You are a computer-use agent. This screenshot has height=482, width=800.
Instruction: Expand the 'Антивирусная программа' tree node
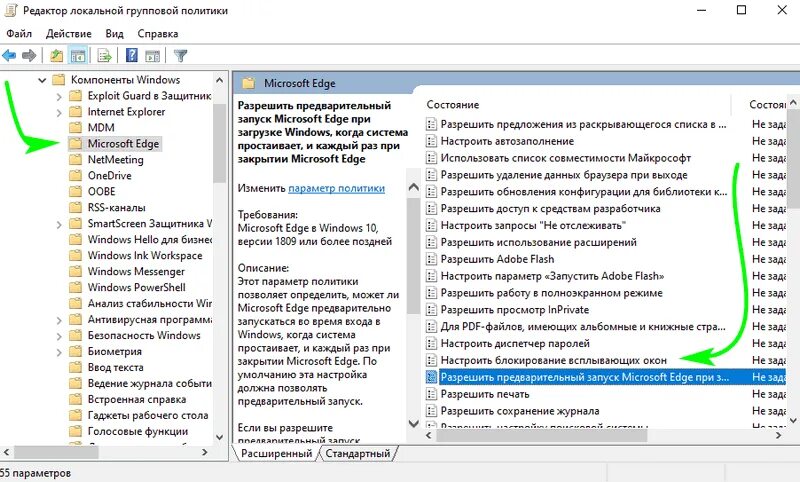(59, 320)
